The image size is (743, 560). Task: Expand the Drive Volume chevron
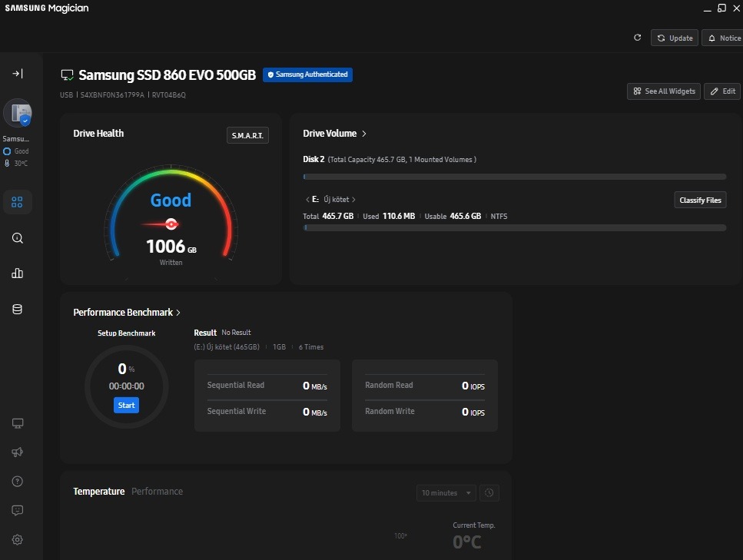tap(364, 134)
